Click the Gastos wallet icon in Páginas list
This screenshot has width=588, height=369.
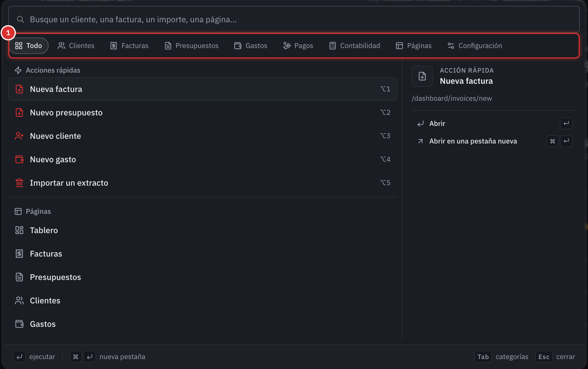19,324
